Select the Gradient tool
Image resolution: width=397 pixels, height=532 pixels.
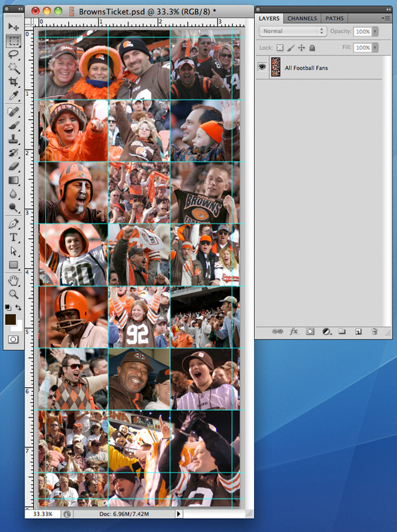14,180
